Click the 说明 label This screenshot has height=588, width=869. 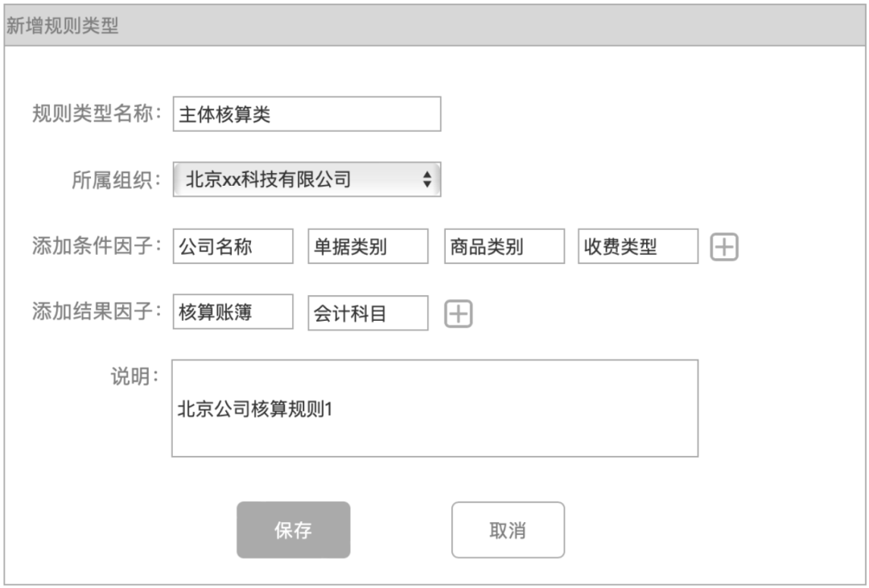137,376
